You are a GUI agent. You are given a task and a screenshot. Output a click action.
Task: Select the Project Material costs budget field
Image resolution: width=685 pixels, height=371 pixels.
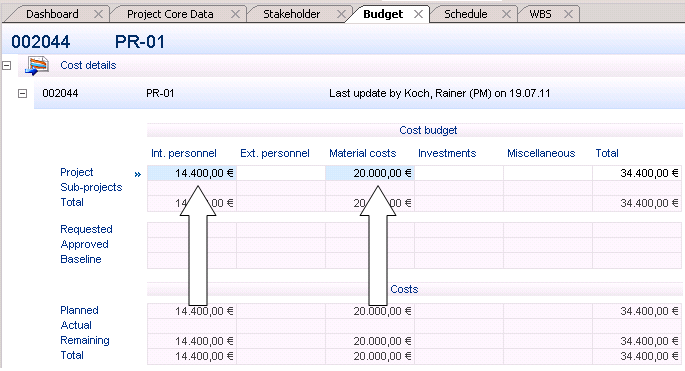370,173
